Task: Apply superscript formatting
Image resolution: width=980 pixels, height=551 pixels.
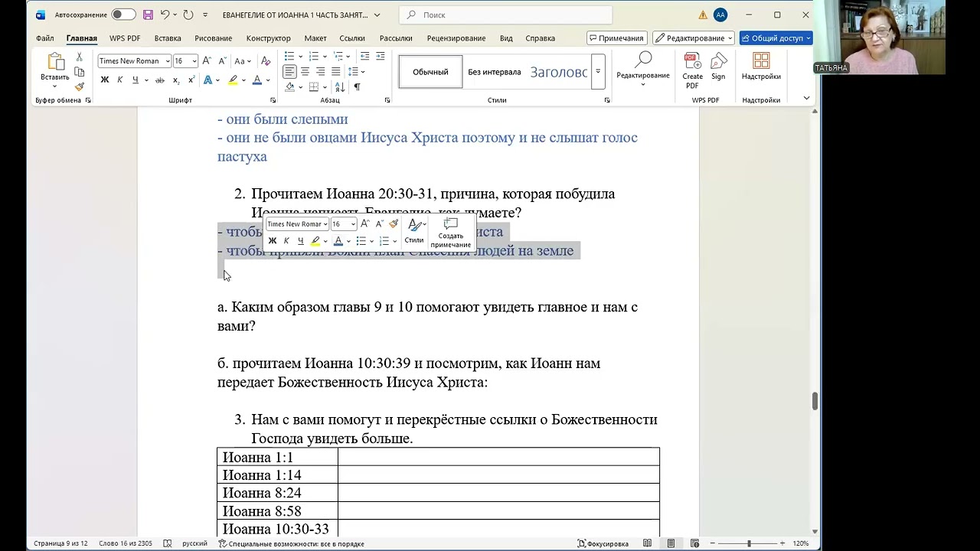Action: [191, 80]
